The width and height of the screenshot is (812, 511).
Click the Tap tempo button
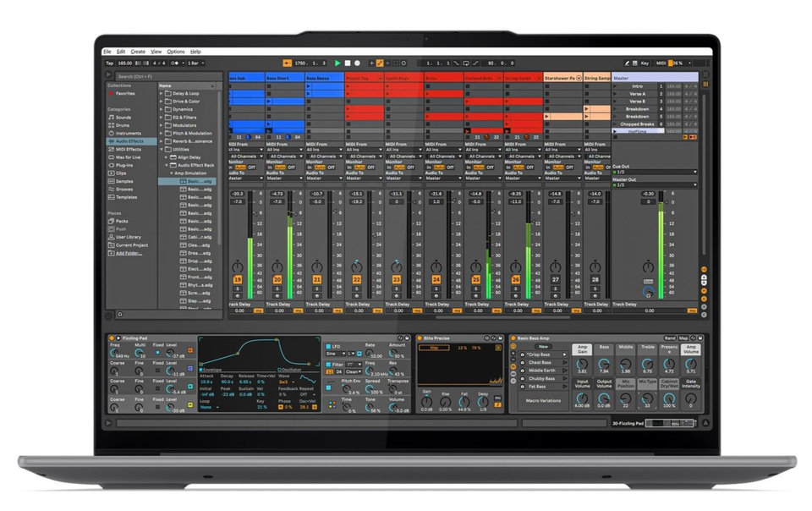[109, 63]
